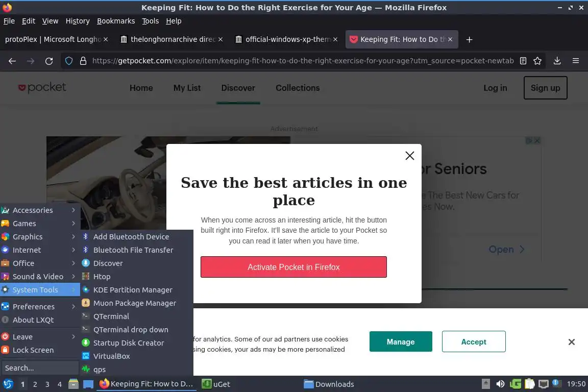Image resolution: width=588 pixels, height=392 pixels.
Task: Show site security padlock info
Action: [x=83, y=61]
